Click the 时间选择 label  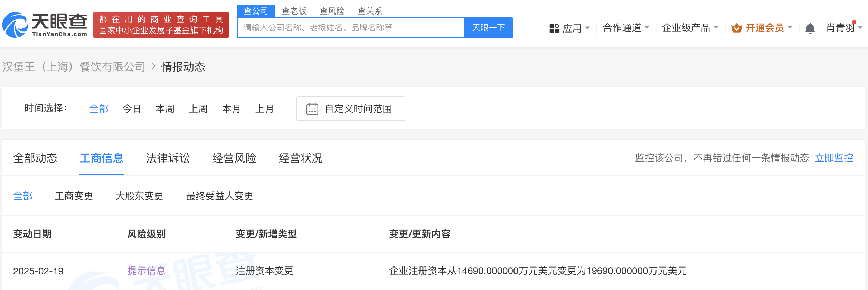coord(45,108)
